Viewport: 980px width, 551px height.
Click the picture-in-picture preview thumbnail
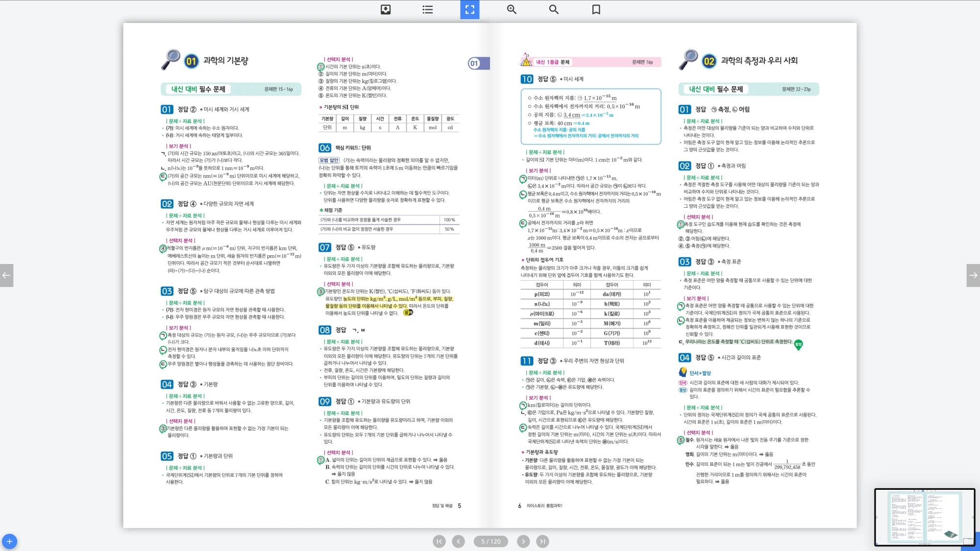[x=924, y=517]
